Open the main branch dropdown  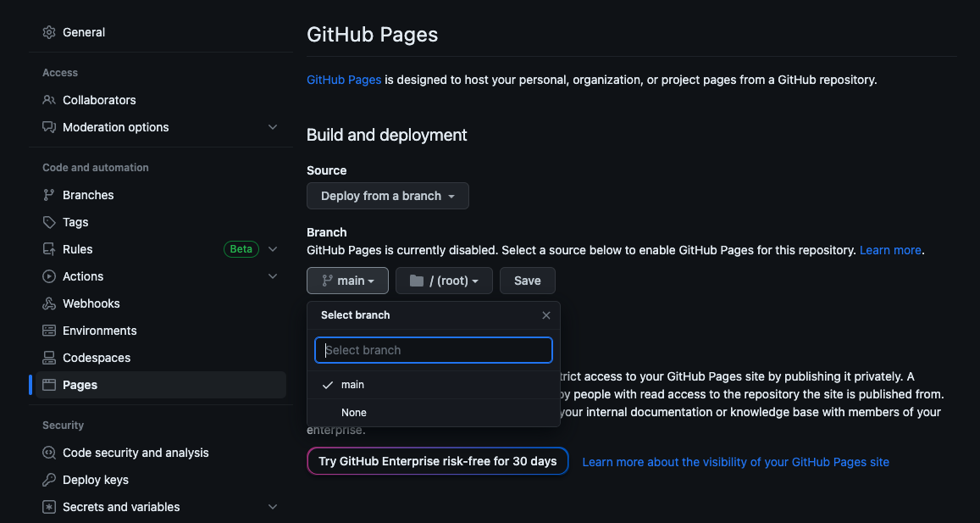(x=347, y=281)
